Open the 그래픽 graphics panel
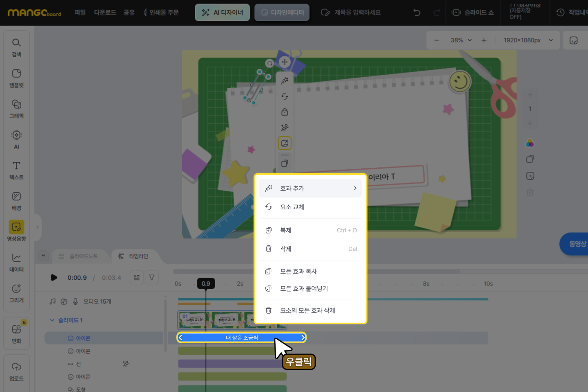 (x=16, y=109)
